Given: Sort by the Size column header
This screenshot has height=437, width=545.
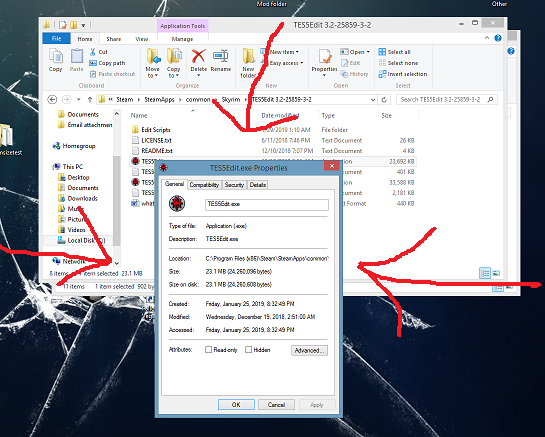Looking at the screenshot, I should [x=387, y=115].
